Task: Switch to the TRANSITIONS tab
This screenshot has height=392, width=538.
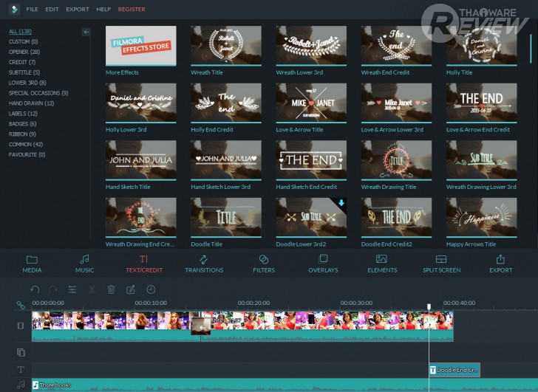Action: coord(204,264)
